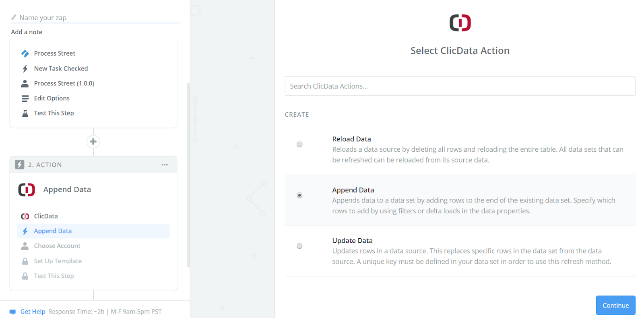Click the Select ClicData Action heading
644x318 pixels.
[460, 51]
